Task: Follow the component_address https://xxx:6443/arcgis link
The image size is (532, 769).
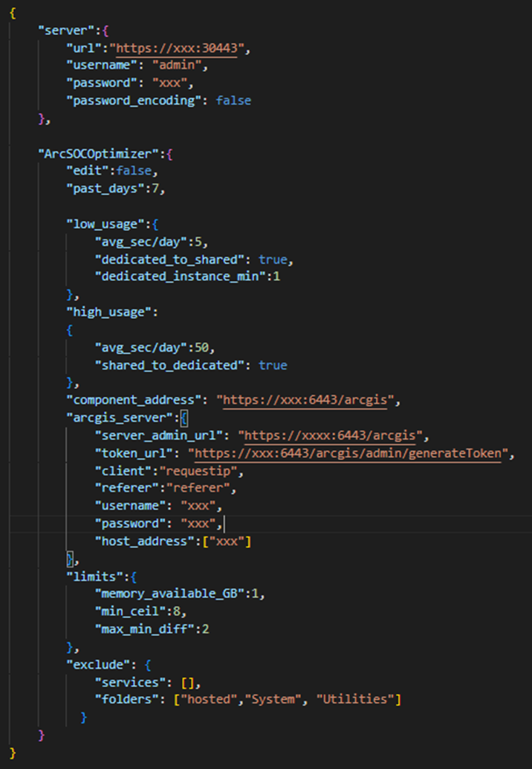Action: [x=305, y=400]
